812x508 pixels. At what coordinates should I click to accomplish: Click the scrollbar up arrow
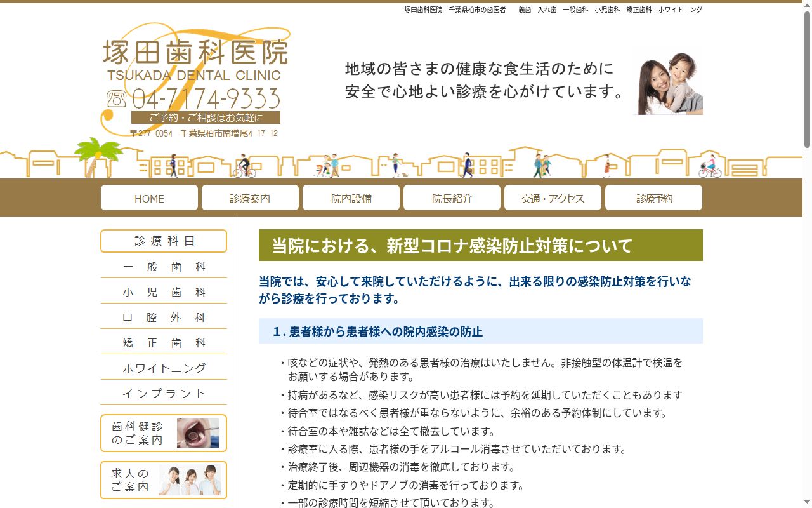pos(807,5)
